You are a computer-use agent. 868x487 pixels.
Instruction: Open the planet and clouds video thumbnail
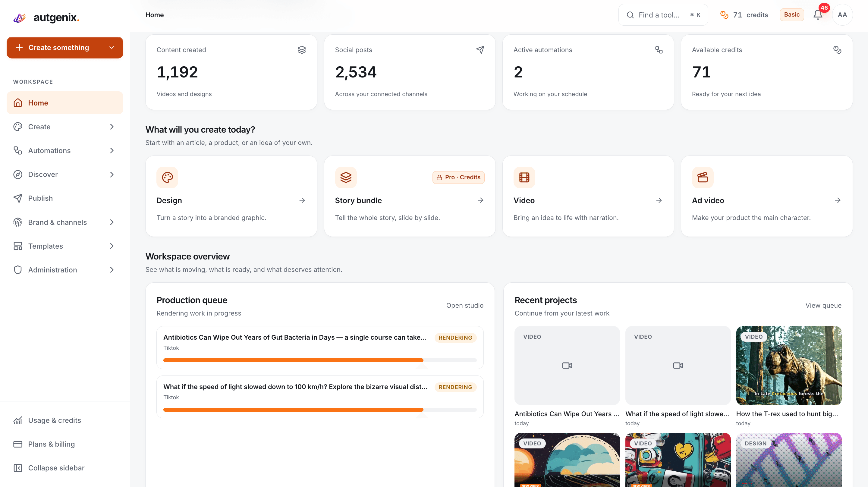tap(567, 460)
